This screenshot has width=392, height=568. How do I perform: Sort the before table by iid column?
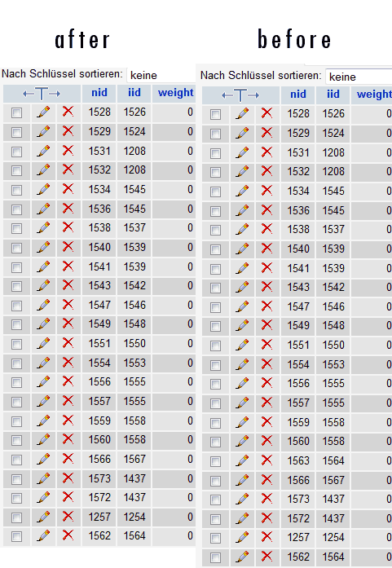[x=333, y=95]
